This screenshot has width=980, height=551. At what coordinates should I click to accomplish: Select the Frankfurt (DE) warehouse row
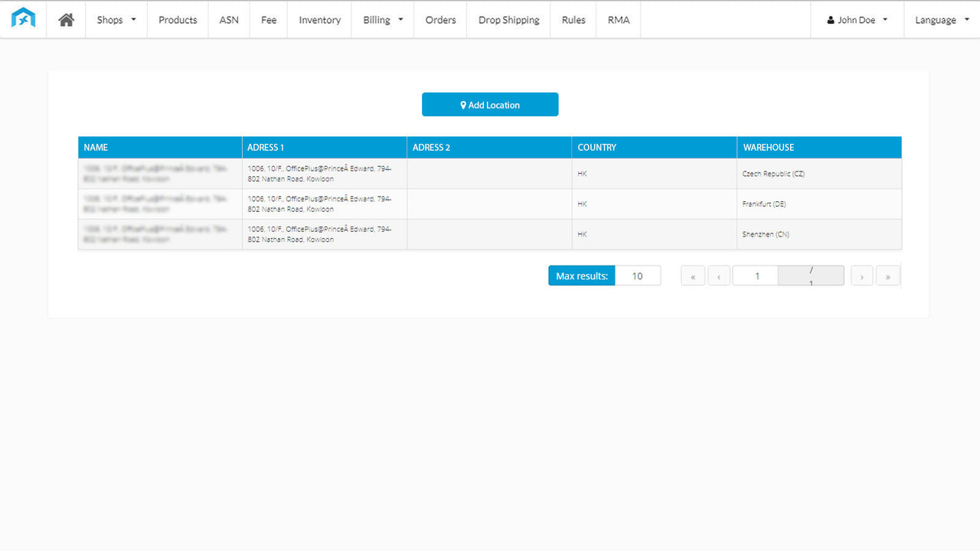(x=490, y=204)
